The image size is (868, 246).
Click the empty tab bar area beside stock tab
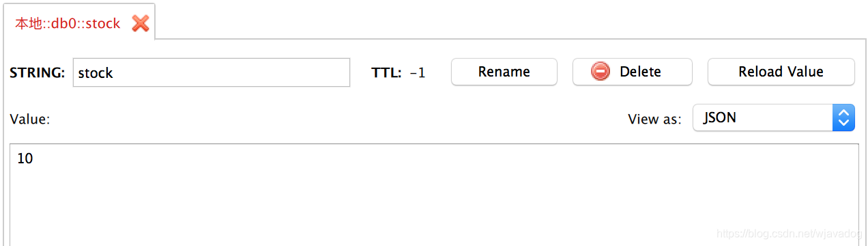[x=512, y=20]
